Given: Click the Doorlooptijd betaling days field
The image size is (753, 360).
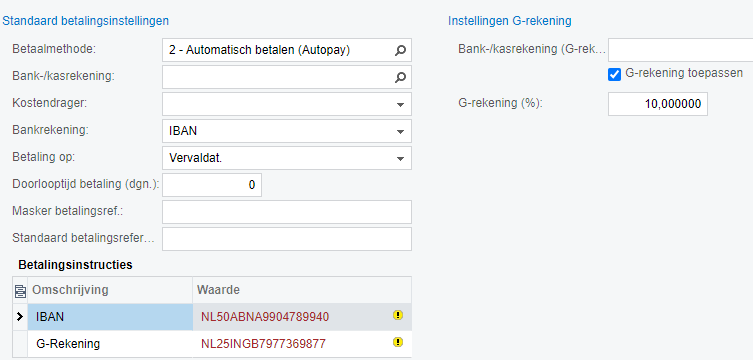Looking at the screenshot, I should point(212,185).
